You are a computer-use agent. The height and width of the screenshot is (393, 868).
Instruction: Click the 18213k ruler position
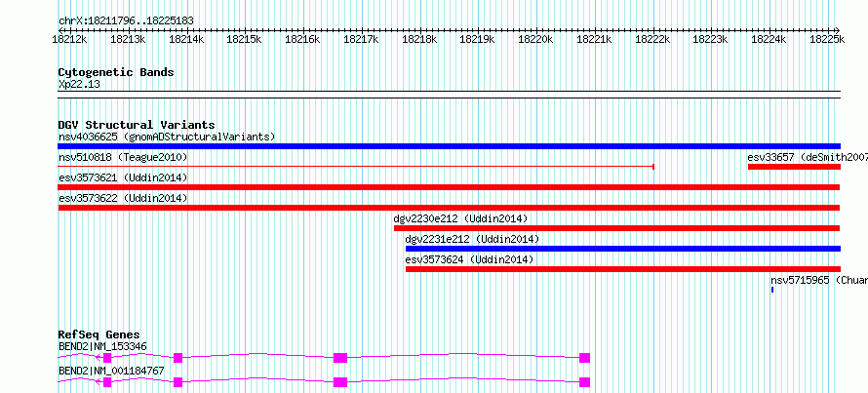128,39
